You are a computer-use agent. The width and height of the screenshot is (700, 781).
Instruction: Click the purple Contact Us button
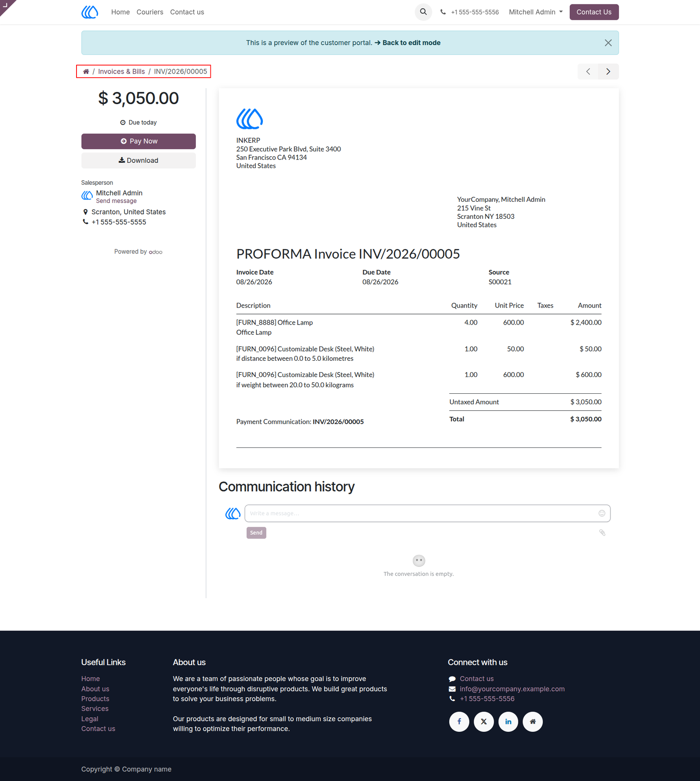594,12
